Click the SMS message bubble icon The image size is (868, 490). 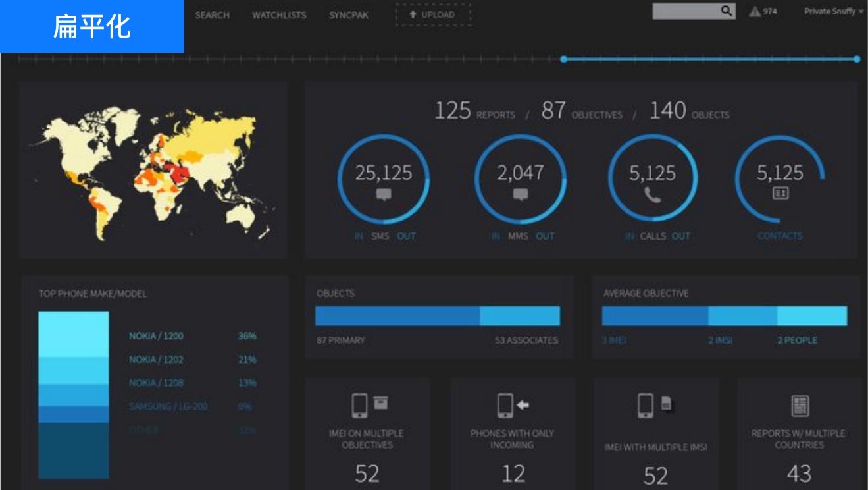click(x=383, y=194)
